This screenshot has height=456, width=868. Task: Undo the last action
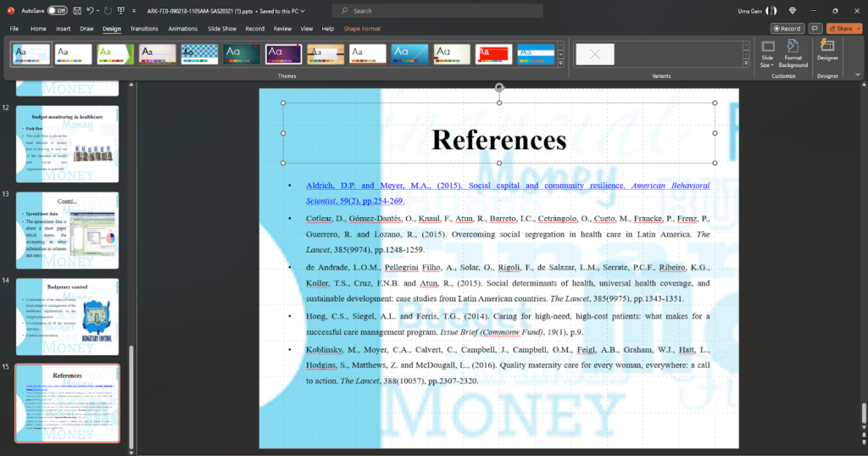pyautogui.click(x=91, y=10)
